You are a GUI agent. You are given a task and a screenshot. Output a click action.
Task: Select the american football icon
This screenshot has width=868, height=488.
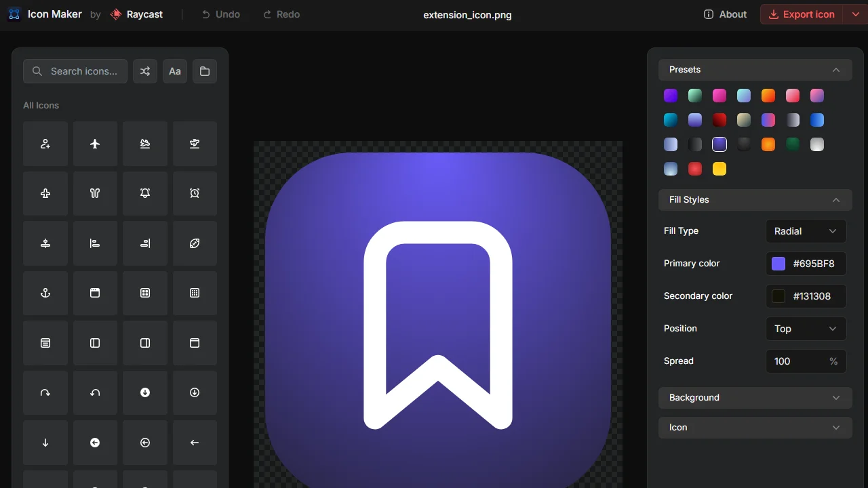tap(195, 243)
